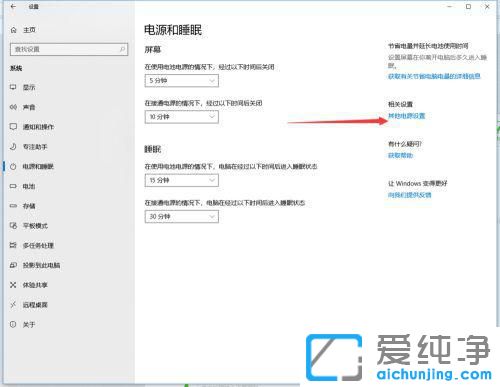The width and height of the screenshot is (500, 387).
Task: Open the 声音 sound settings icon
Action: pyautogui.click(x=13, y=107)
